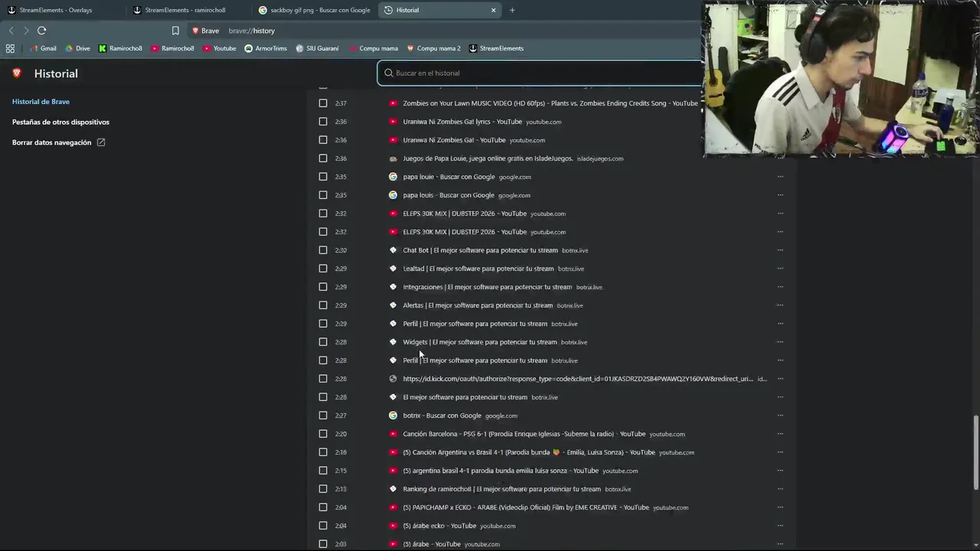Screen dimensions: 980x551
Task: Open more options for Widgets entry
Action: (x=780, y=342)
